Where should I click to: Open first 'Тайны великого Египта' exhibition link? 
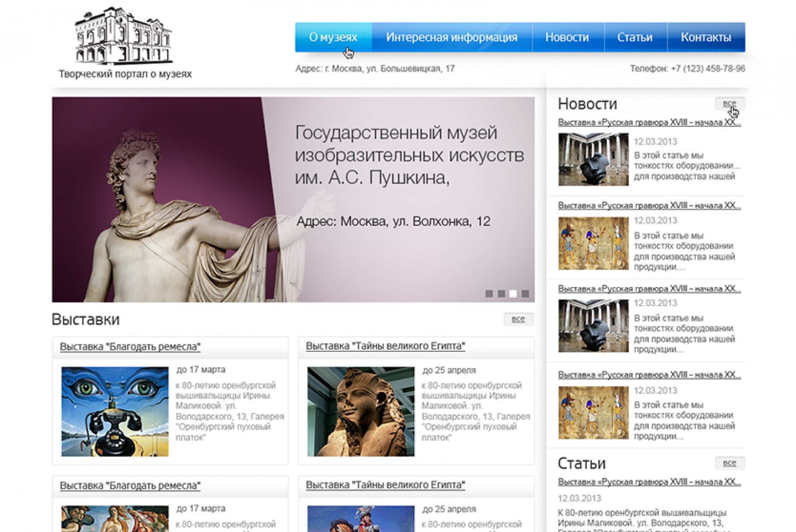pyautogui.click(x=385, y=346)
